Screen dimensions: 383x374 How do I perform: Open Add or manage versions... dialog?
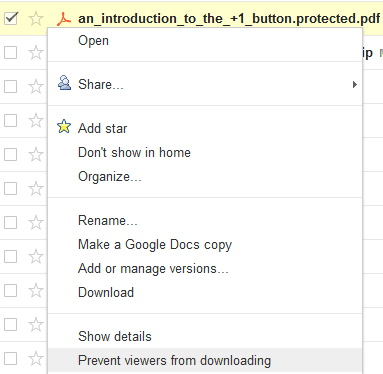153,269
